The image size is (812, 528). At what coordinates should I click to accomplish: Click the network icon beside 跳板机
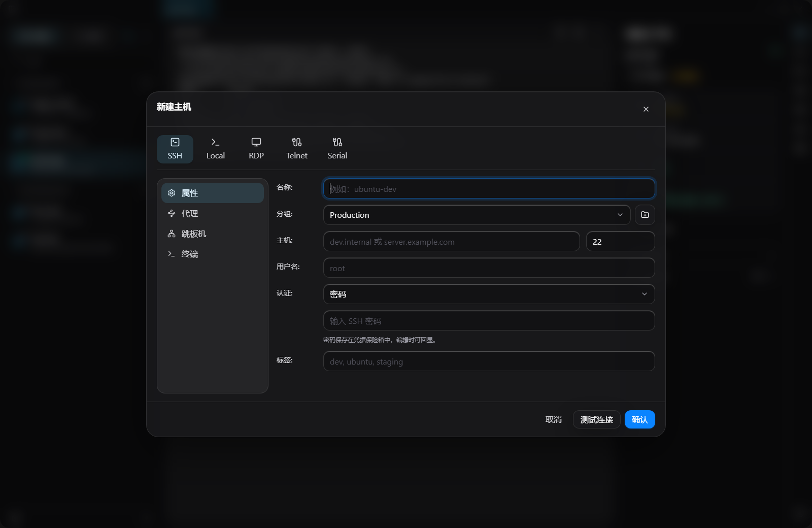click(172, 234)
